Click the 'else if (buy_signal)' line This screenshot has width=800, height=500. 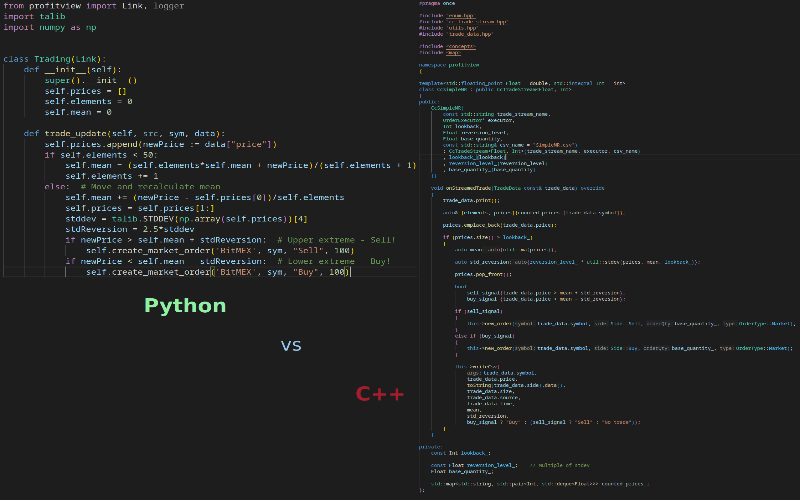485,336
